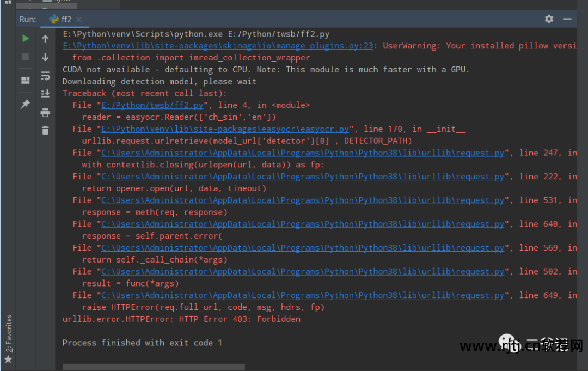Toggle Soft-Wrap for console output

[x=45, y=76]
